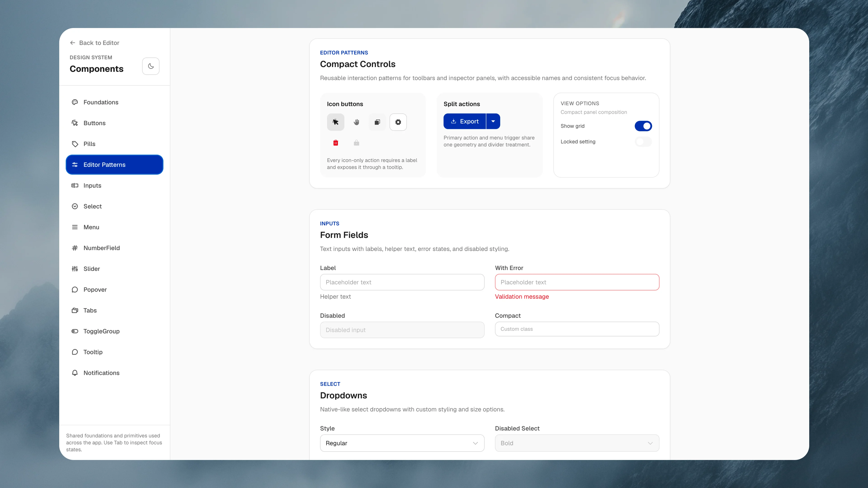868x488 pixels.
Task: Click the bell icon beside Notifications
Action: coord(75,373)
